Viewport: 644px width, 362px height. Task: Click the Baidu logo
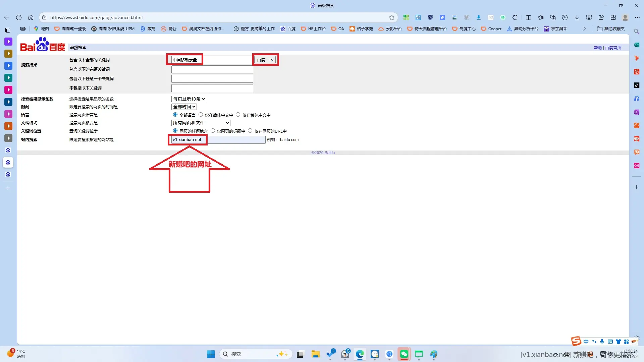tap(43, 45)
